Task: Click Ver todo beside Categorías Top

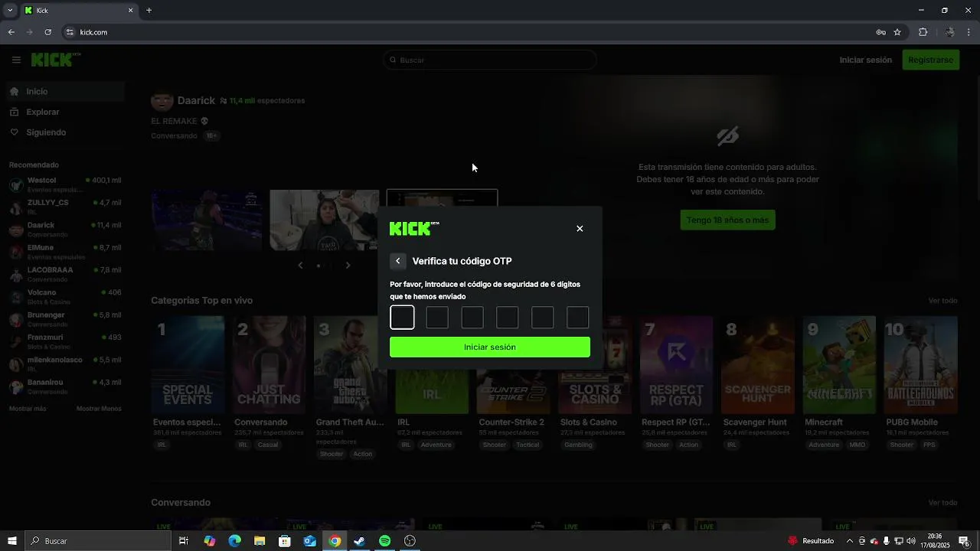Action: [942, 301]
